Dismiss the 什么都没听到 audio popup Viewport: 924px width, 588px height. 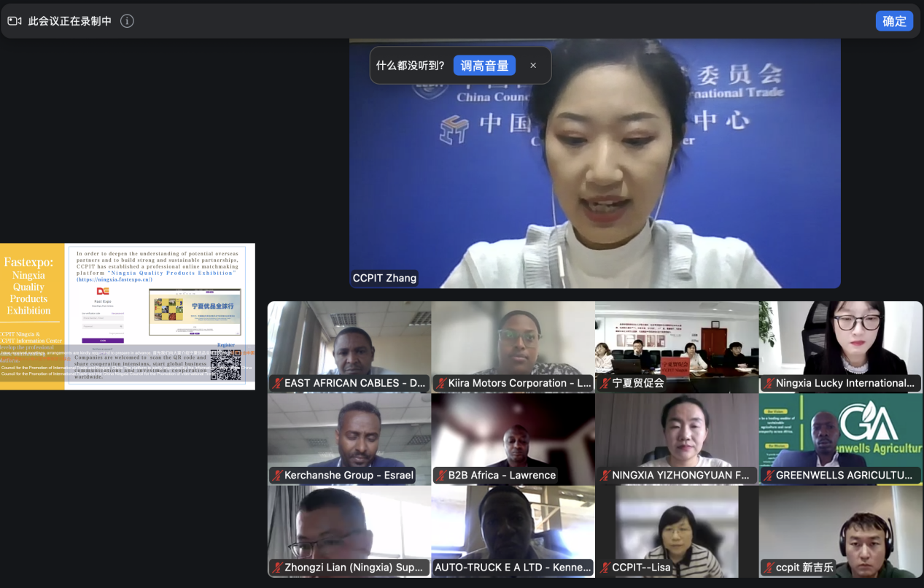point(533,66)
